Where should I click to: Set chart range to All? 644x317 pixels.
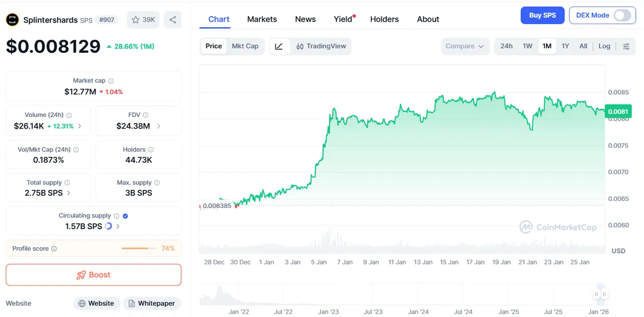583,46
